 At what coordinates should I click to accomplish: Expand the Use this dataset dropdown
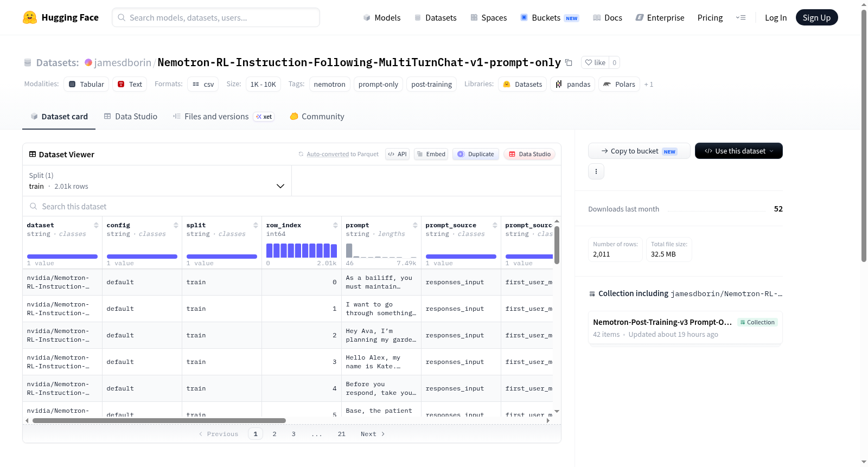coord(739,151)
